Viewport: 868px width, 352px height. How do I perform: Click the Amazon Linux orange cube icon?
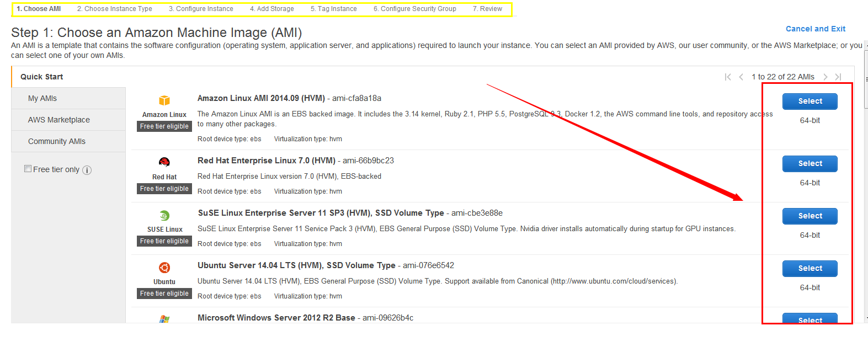pos(164,100)
